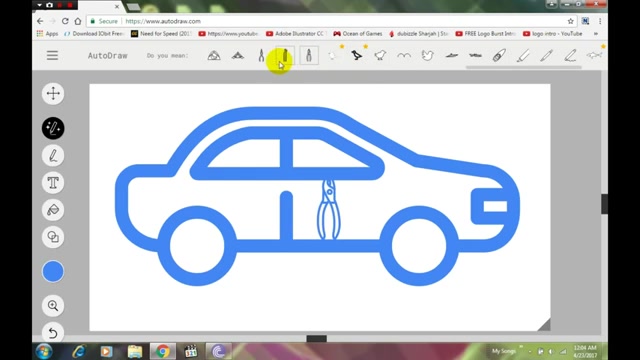The width and height of the screenshot is (640, 360).
Task: Select the Fill bucket tool
Action: 53,210
